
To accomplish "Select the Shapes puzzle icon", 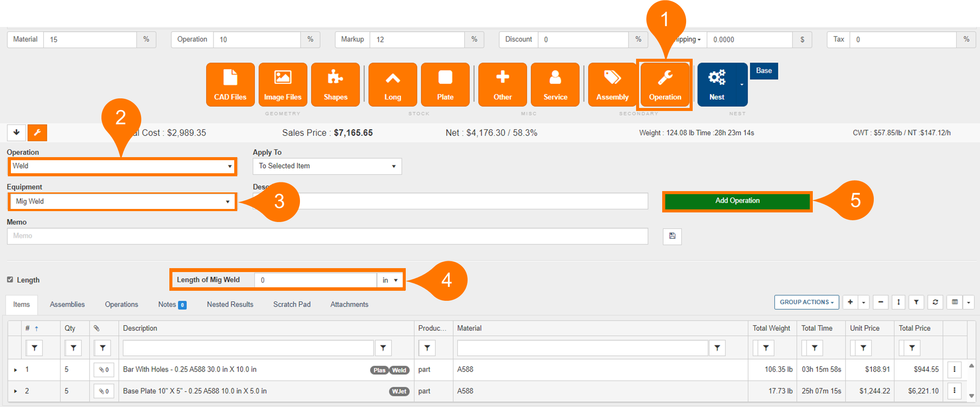I will [335, 85].
